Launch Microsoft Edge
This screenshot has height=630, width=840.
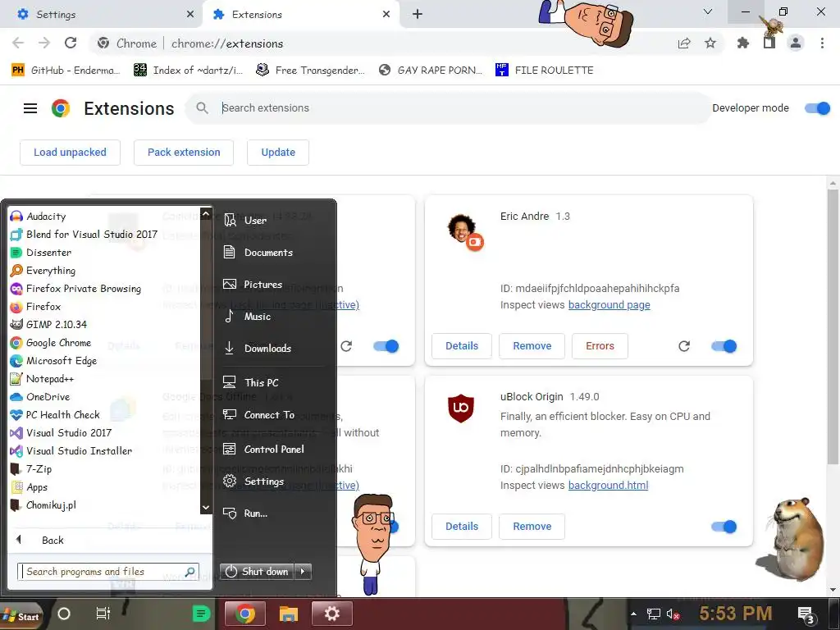tap(53, 361)
